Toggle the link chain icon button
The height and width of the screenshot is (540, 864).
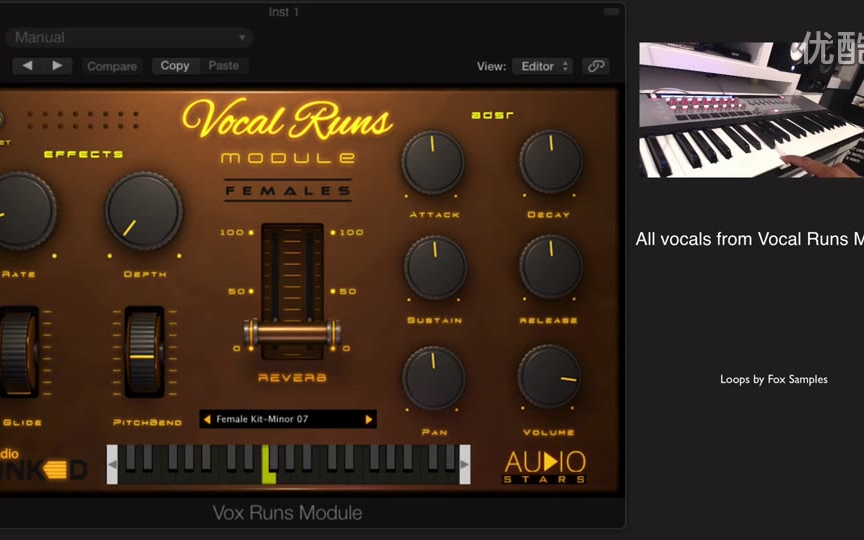[596, 66]
